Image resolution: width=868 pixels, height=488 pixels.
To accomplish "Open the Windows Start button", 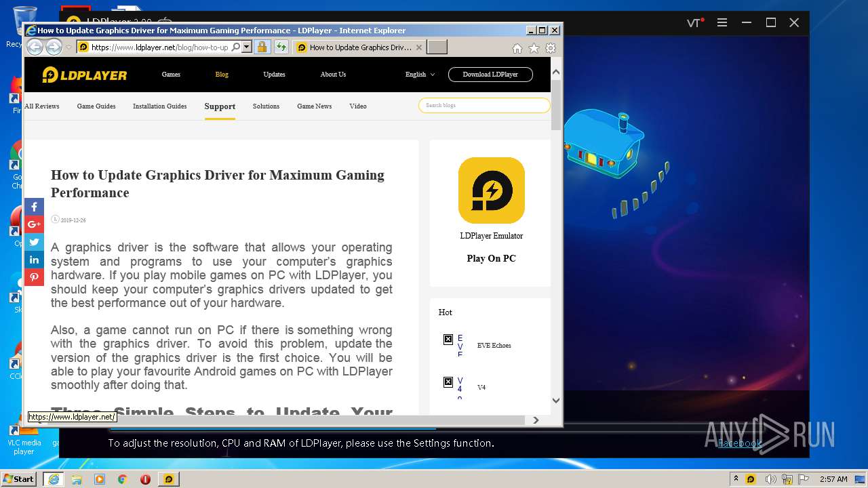I will 18,479.
